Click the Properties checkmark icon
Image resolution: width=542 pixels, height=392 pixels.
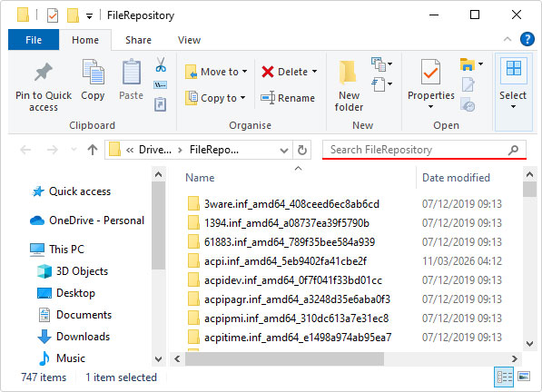click(x=430, y=72)
